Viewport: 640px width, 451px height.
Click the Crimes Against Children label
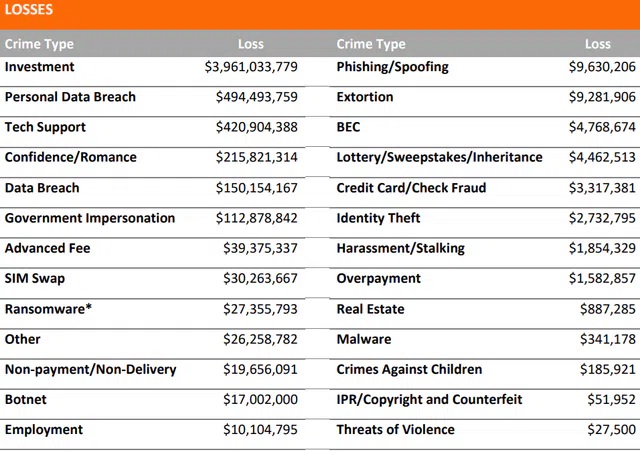pos(410,369)
